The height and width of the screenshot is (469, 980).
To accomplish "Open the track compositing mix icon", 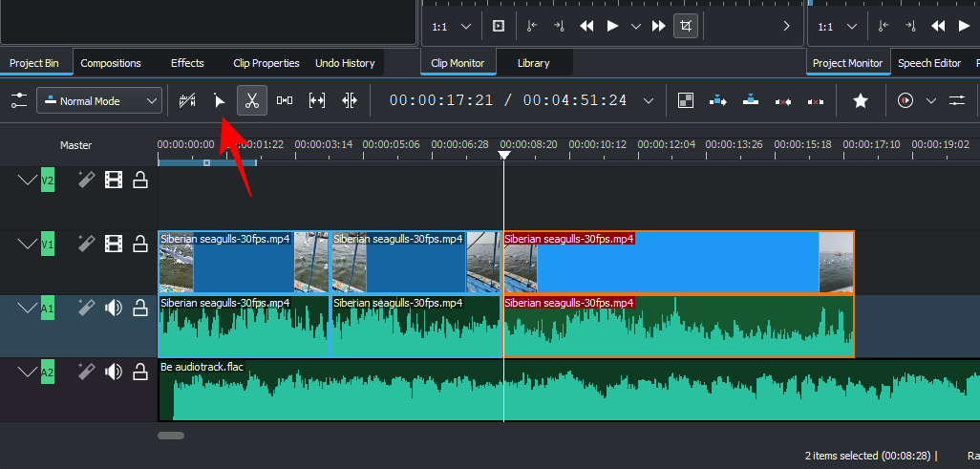I will (686, 100).
